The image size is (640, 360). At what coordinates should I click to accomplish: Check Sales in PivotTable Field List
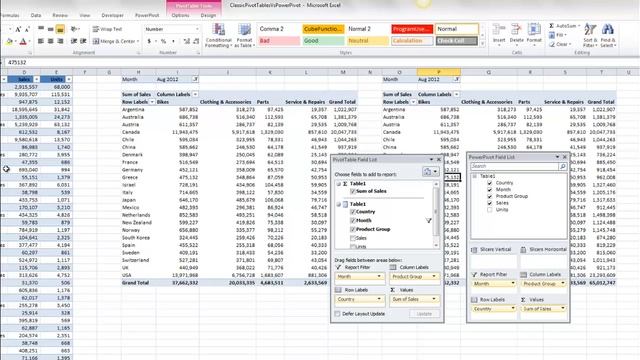[x=353, y=238]
